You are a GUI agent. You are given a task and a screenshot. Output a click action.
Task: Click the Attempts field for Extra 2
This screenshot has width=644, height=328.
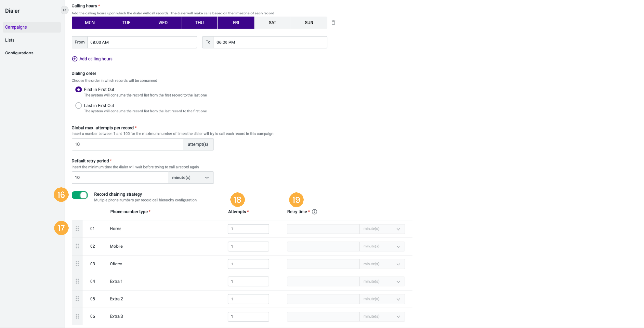coord(248,299)
